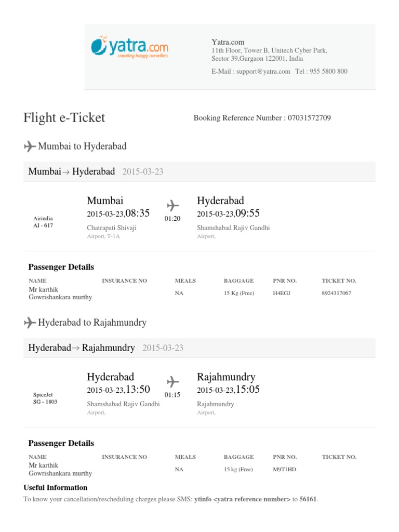This screenshot has width=399, height=532.
Task: Select the Mumbai→ Hyderabad route header bar
Action: point(199,171)
